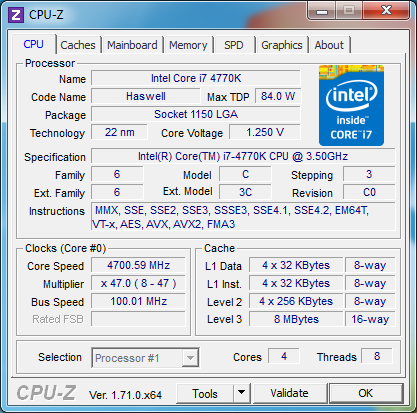Screen dimensions: 417x413
Task: Expand the Processor #1 selection combo box
Action: point(145,358)
